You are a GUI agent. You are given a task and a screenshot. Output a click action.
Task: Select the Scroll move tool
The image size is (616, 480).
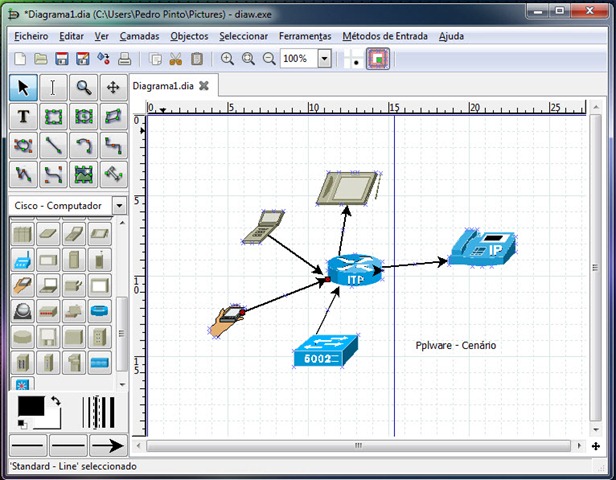coord(114,87)
